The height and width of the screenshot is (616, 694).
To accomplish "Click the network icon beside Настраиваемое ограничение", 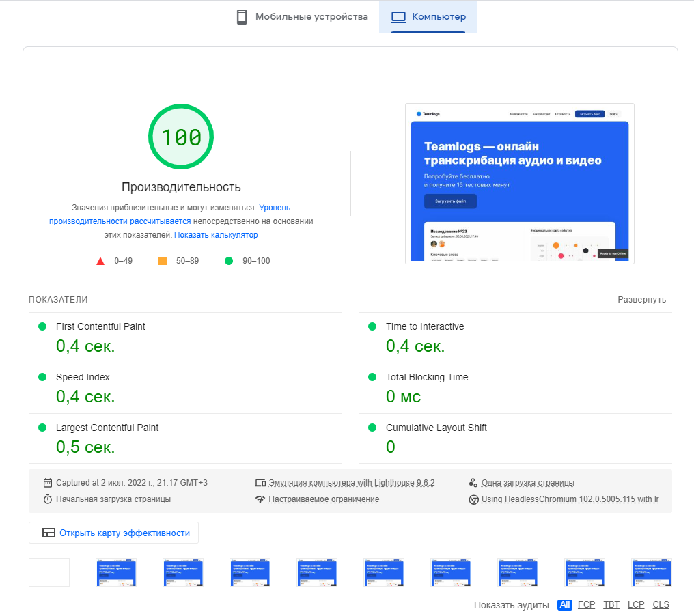I will click(x=260, y=499).
